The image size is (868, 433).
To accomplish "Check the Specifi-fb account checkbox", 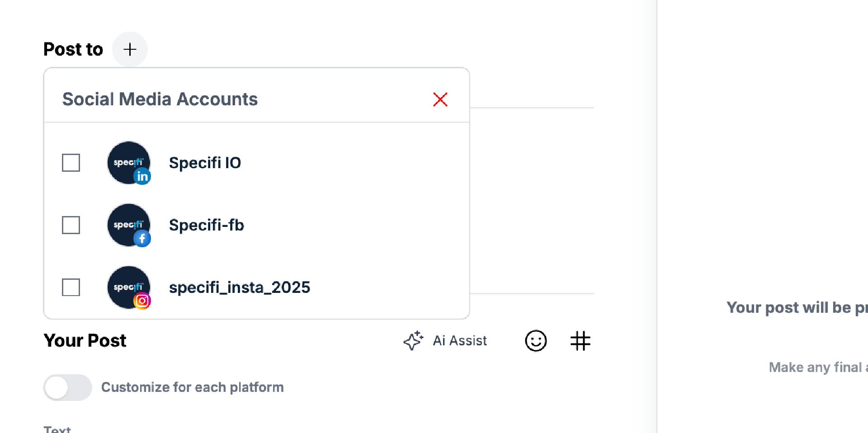I will pos(71,225).
